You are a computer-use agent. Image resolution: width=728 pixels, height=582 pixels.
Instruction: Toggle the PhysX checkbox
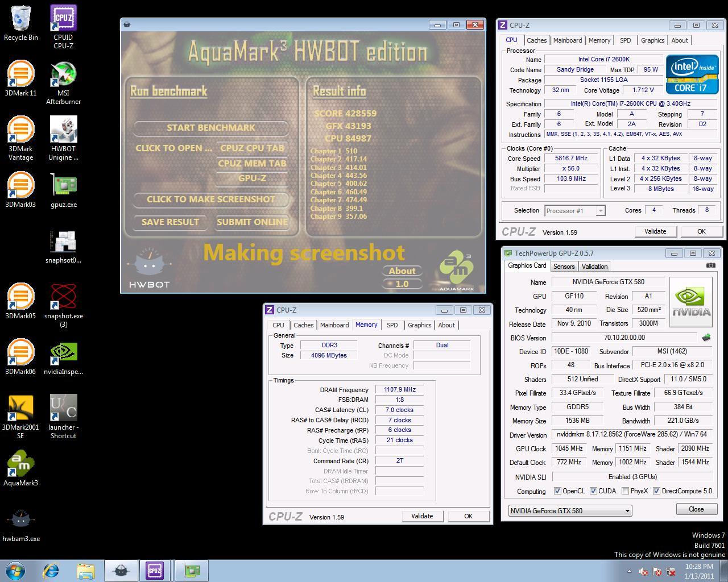[x=625, y=491]
